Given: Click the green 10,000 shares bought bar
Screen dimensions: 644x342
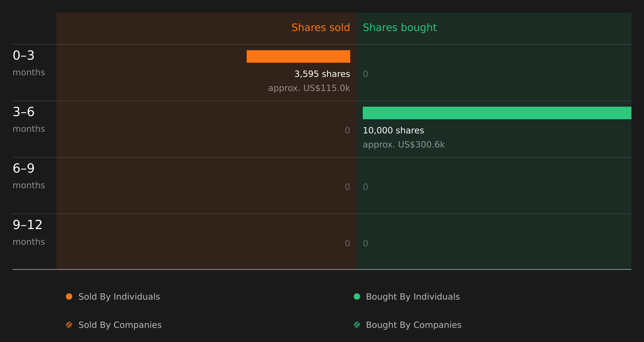Looking at the screenshot, I should pyautogui.click(x=497, y=113).
